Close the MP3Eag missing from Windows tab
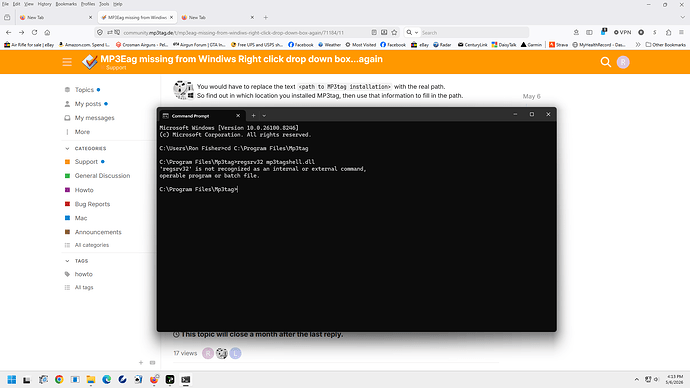Image resolution: width=690 pixels, height=388 pixels. point(172,17)
